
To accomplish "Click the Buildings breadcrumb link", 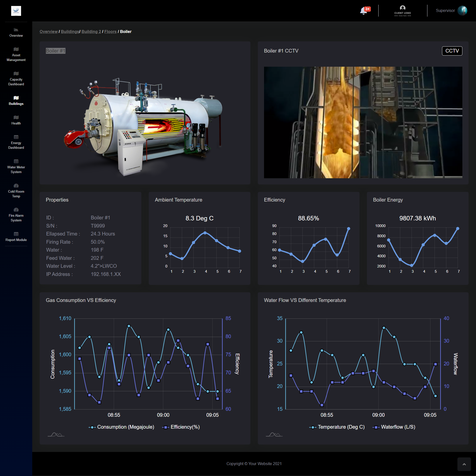I will pos(70,31).
